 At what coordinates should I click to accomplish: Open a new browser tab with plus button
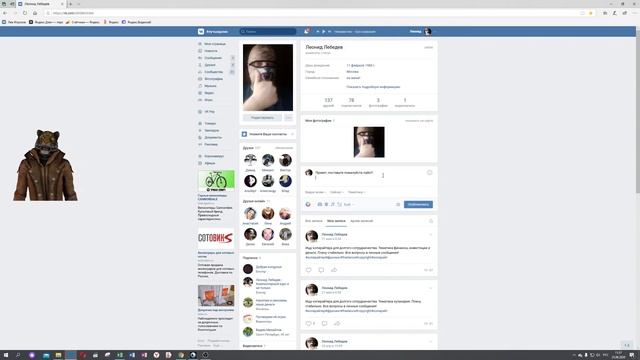[x=71, y=4]
